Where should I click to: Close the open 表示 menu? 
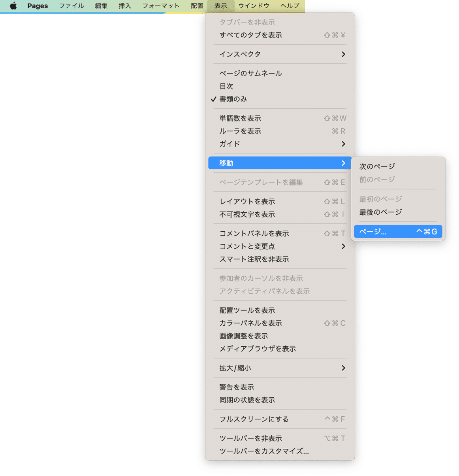click(x=221, y=6)
